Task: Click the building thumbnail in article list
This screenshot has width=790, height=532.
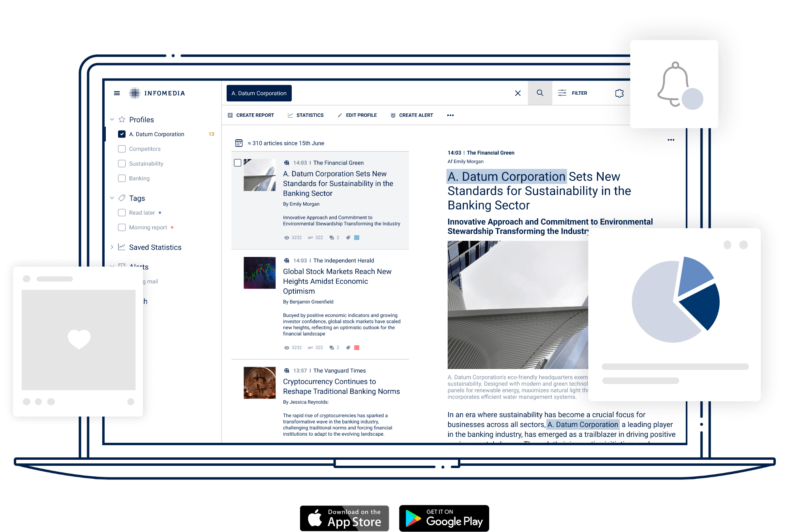Action: pos(259,175)
